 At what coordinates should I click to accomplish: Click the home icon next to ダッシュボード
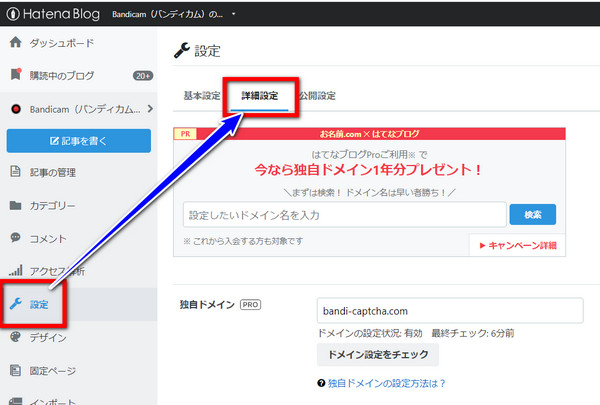pyautogui.click(x=15, y=42)
